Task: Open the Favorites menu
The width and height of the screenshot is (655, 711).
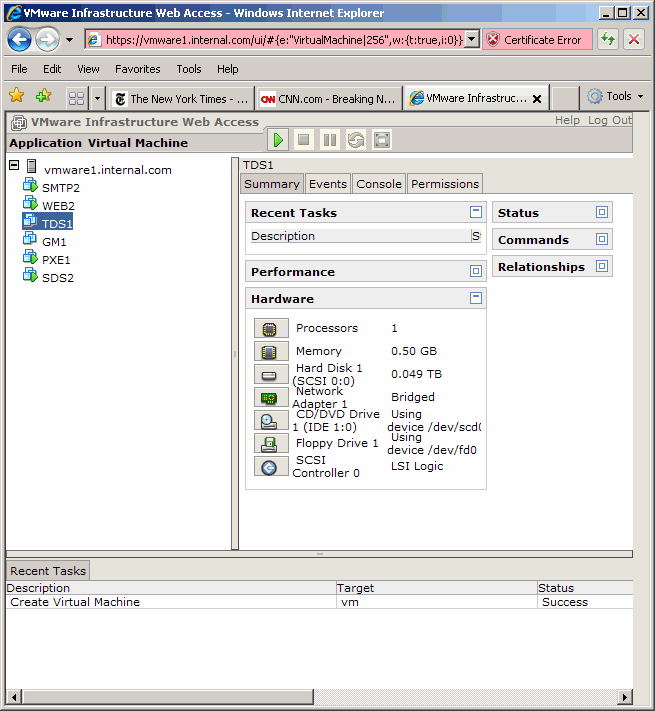Action: [137, 69]
